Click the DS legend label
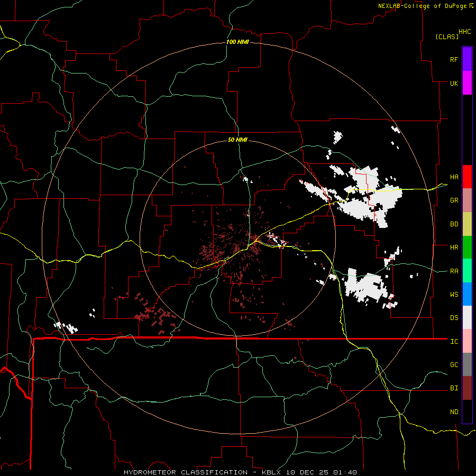The height and width of the screenshot is (476, 476). click(x=454, y=317)
